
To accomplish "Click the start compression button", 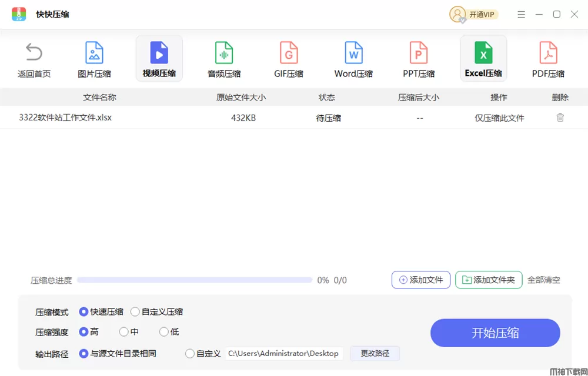I will (495, 333).
